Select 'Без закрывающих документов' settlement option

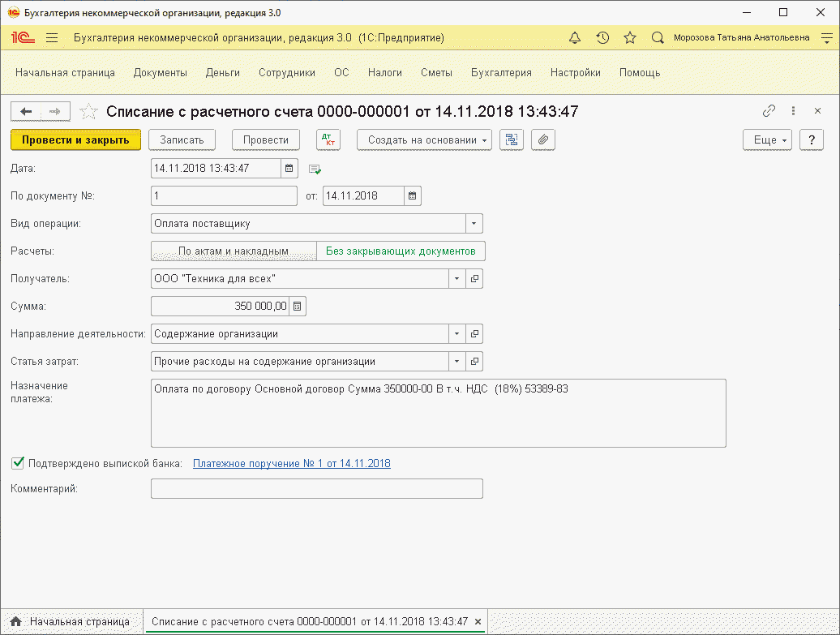coord(401,251)
